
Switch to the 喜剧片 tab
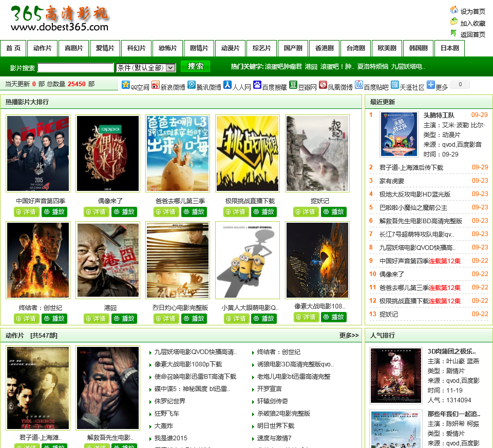tap(73, 48)
